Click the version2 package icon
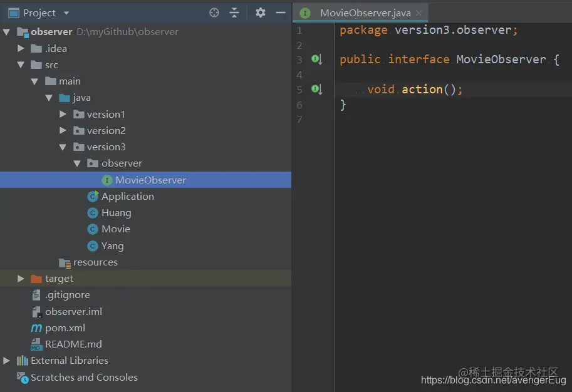This screenshot has height=392, width=572. click(79, 130)
